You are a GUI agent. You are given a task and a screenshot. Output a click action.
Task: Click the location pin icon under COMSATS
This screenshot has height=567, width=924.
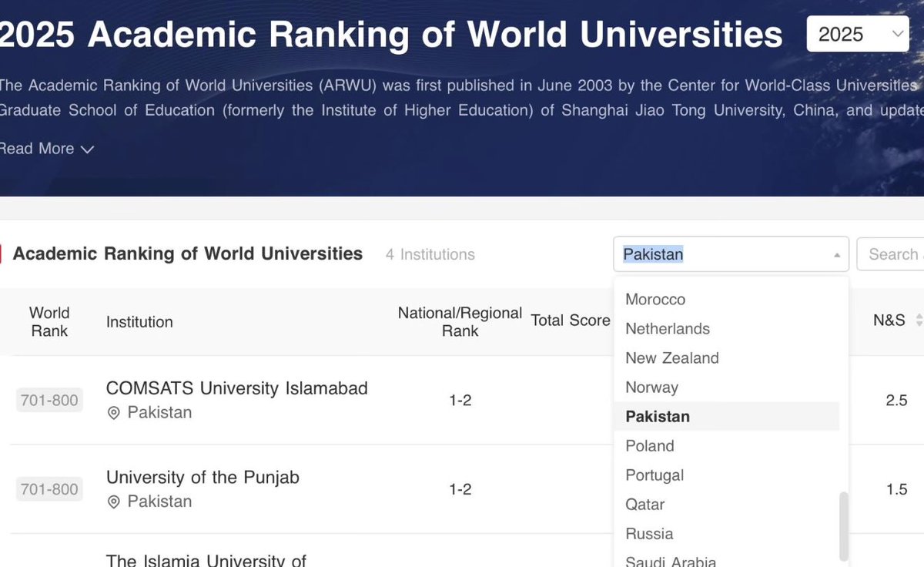pos(114,413)
